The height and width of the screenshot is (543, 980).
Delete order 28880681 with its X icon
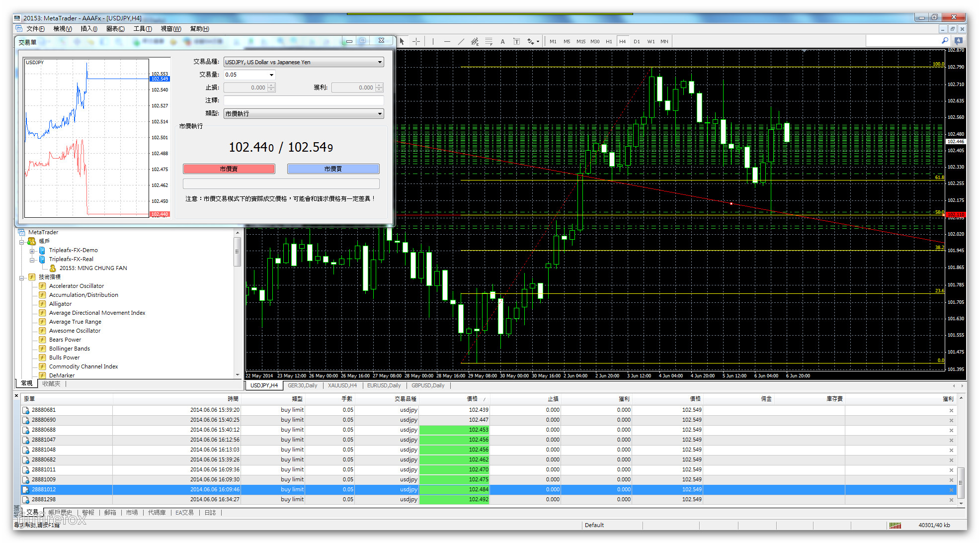pos(951,410)
